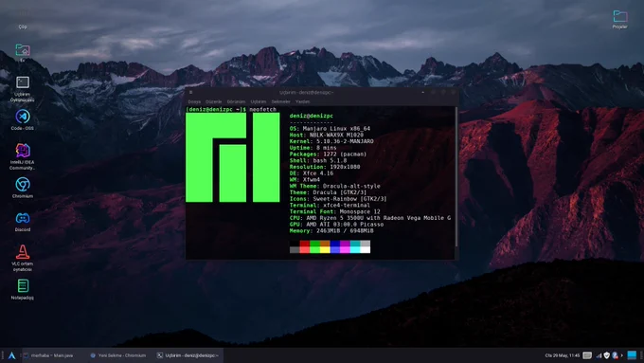Click the shield security tray icon

coord(607,355)
